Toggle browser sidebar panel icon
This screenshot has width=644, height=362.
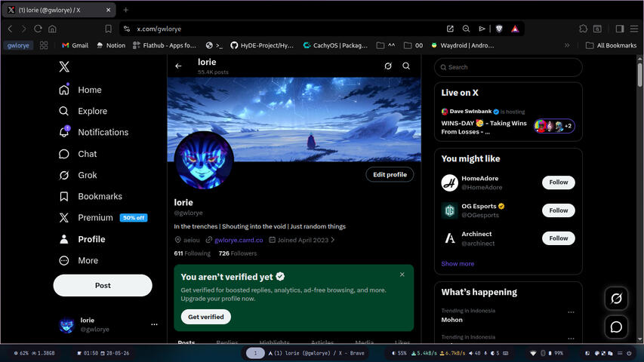[620, 29]
